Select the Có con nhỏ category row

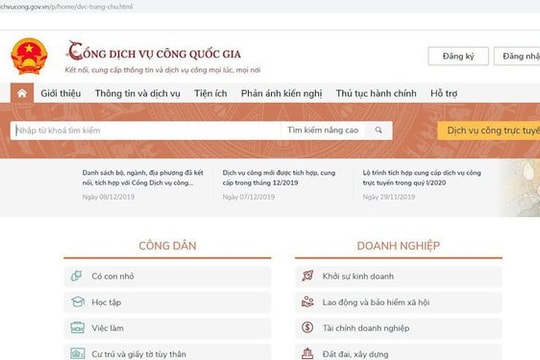(x=167, y=276)
